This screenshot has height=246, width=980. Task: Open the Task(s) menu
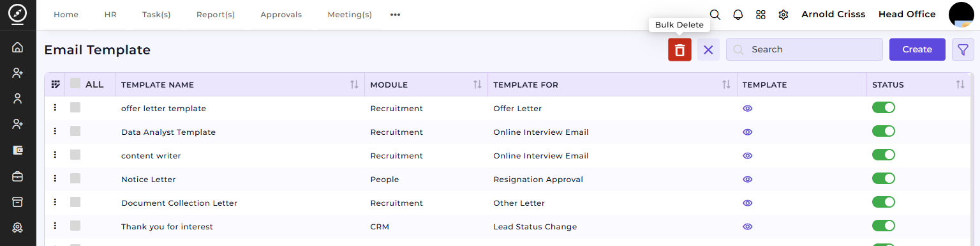(156, 15)
